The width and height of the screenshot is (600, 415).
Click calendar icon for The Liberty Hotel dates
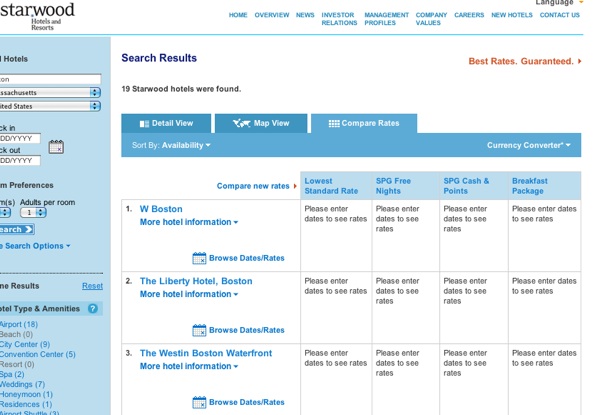click(x=199, y=330)
